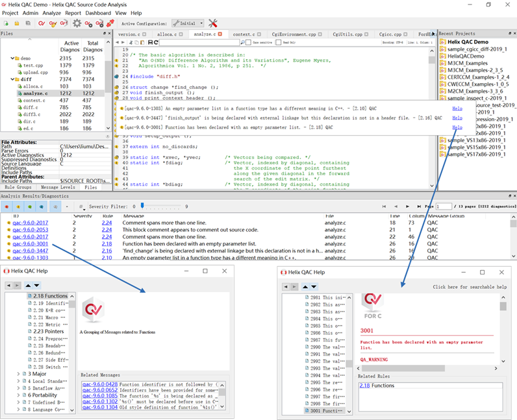Screen dimensions: 517x420
Task: Click the cut icon in editor toolbar
Action: coord(131,42)
